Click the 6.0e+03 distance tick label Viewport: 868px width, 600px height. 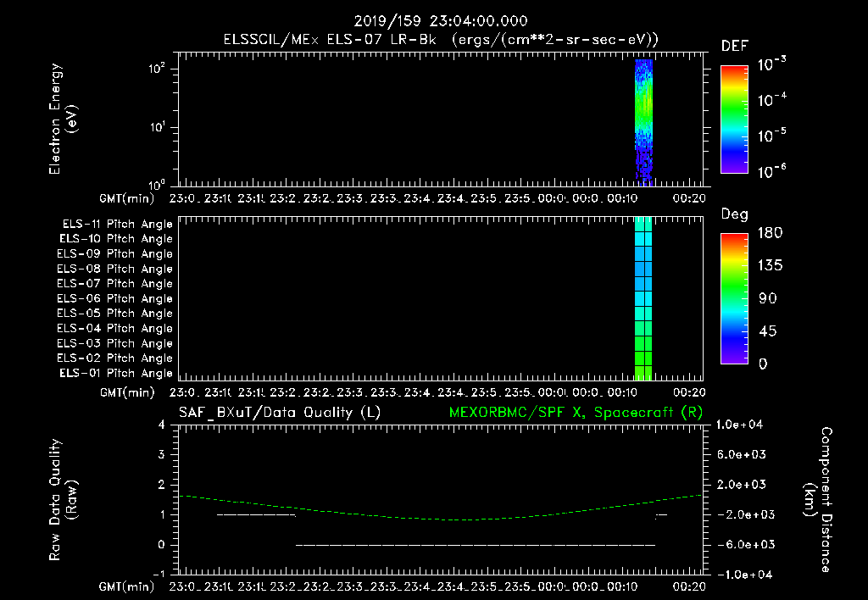coord(741,454)
